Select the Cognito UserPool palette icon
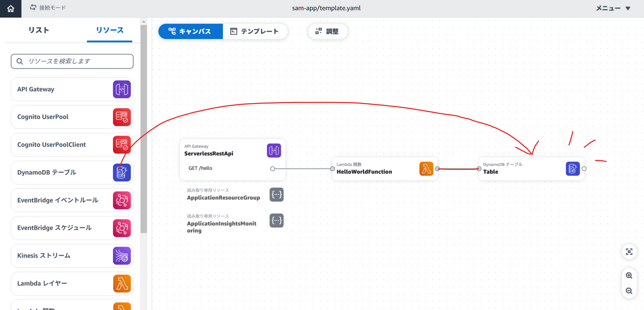The image size is (644, 310). (x=122, y=117)
